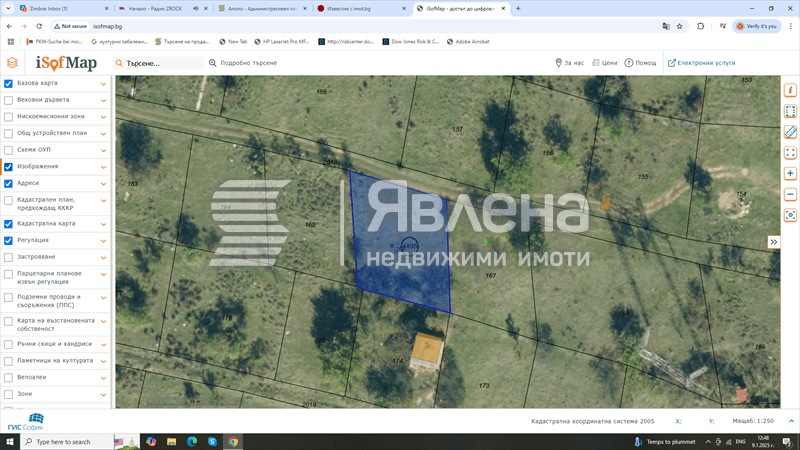Expand the Базова карта layer options
The height and width of the screenshot is (450, 800).
pyautogui.click(x=103, y=84)
